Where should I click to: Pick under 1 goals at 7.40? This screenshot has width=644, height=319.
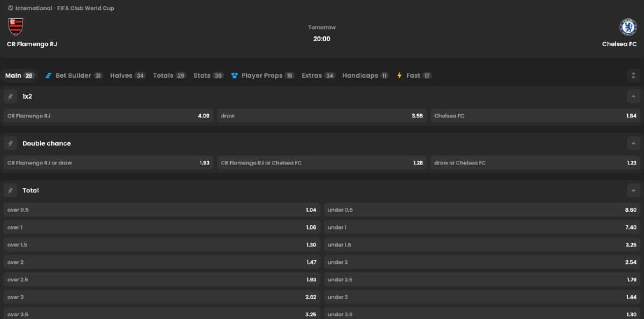tap(482, 227)
